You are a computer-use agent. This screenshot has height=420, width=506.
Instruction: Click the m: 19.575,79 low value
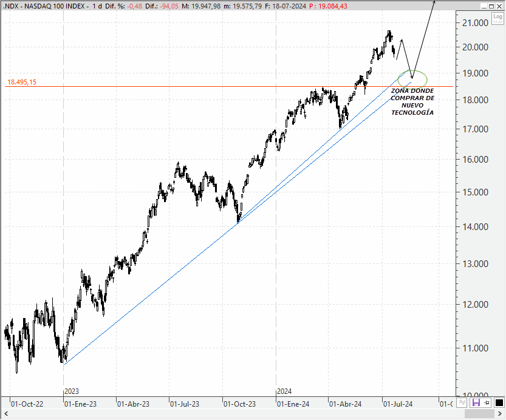click(243, 6)
